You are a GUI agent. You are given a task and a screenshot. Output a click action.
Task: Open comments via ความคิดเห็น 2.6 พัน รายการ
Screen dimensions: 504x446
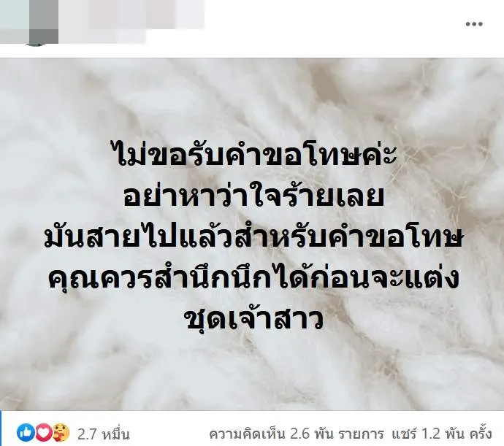point(297,434)
